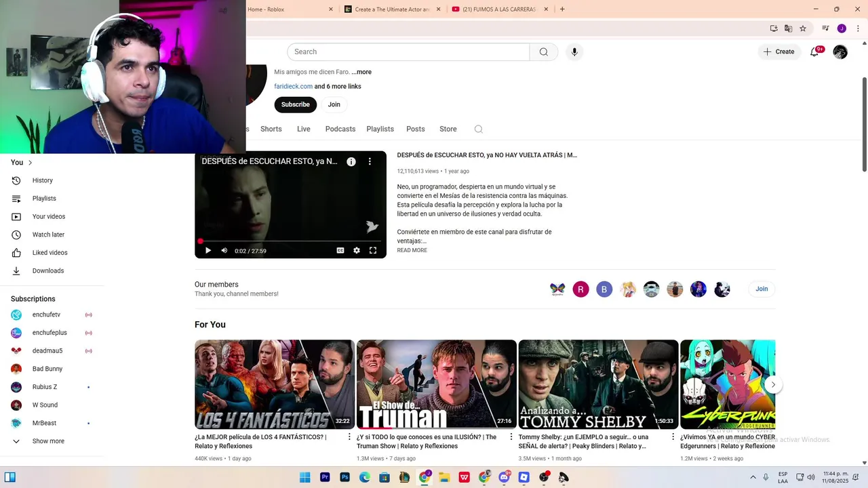Click inside the YouTube search field
The height and width of the screenshot is (488, 868).
click(408, 52)
